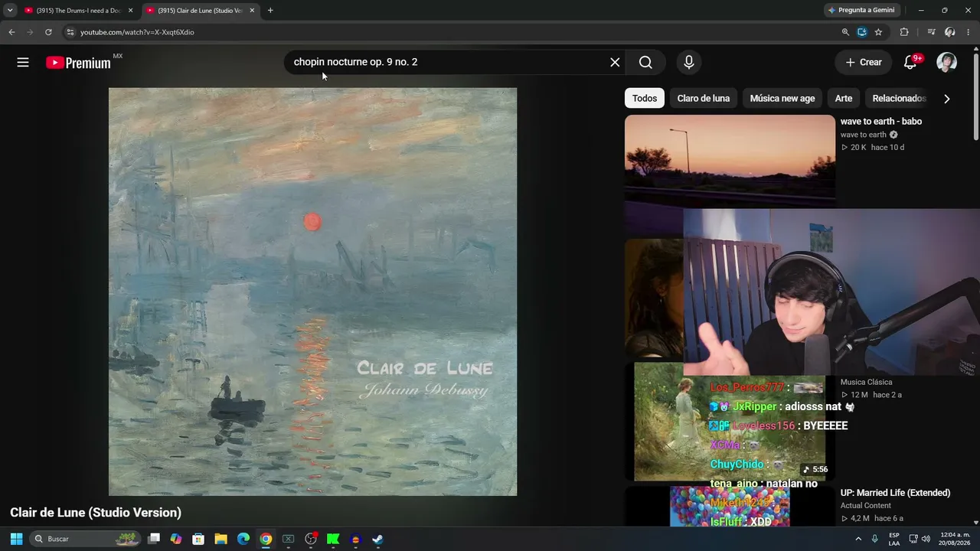
Task: Open Microsoft Store from taskbar
Action: [x=198, y=539]
